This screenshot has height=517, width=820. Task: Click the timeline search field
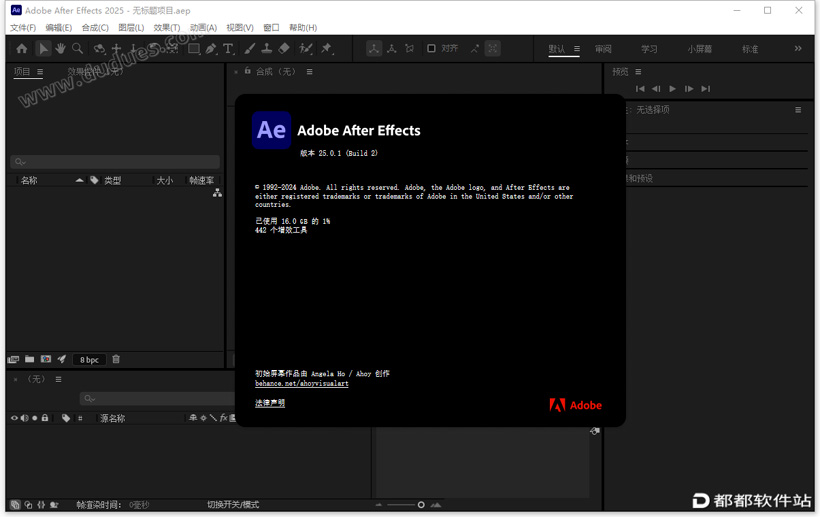(157, 398)
